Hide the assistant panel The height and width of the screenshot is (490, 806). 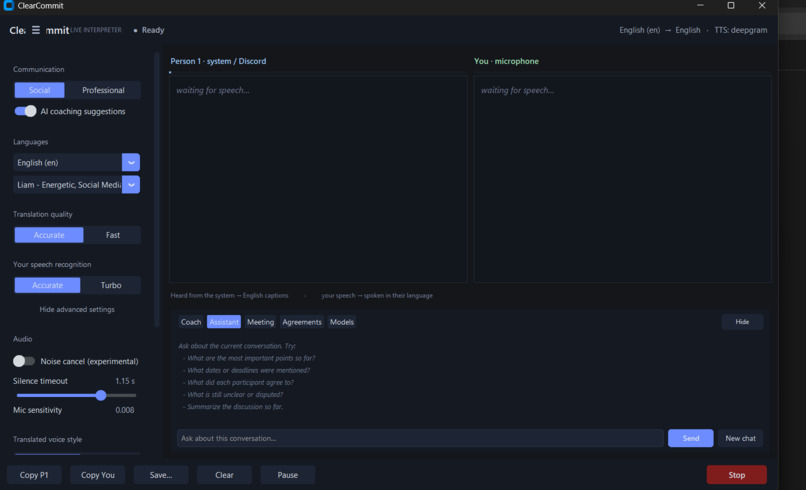point(742,322)
